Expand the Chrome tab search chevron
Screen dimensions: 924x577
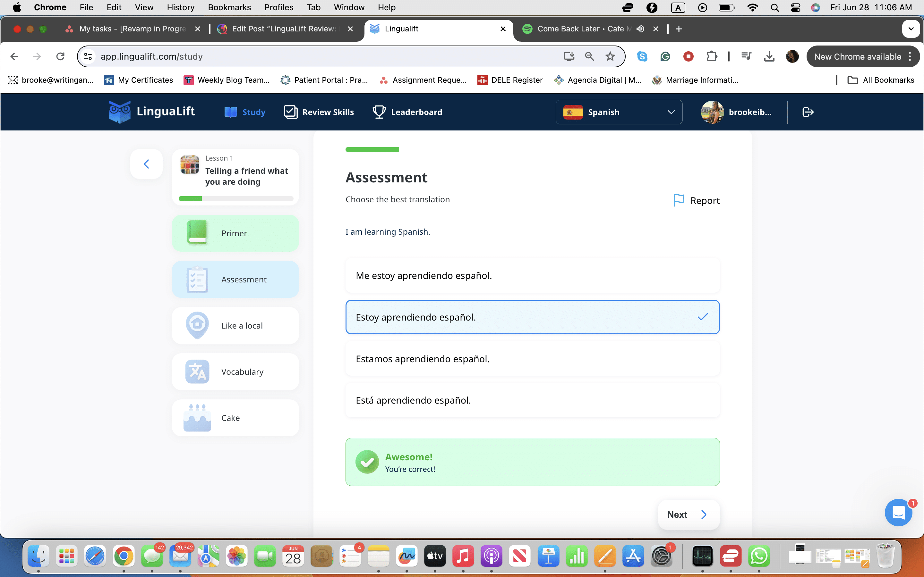point(911,29)
